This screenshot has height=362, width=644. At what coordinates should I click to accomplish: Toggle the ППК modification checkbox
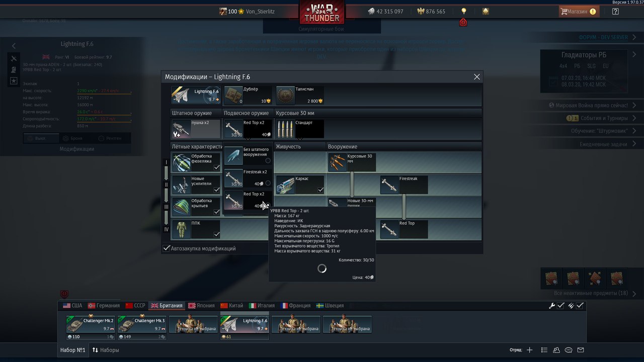[217, 234]
